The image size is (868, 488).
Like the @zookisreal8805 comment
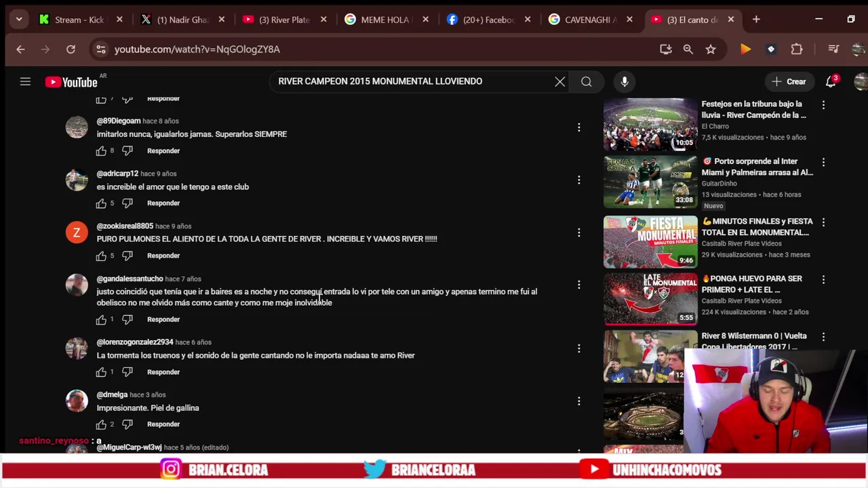click(101, 256)
